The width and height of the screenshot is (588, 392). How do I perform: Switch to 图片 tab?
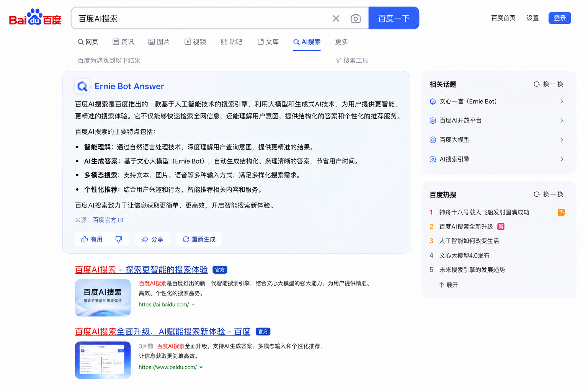click(x=159, y=42)
